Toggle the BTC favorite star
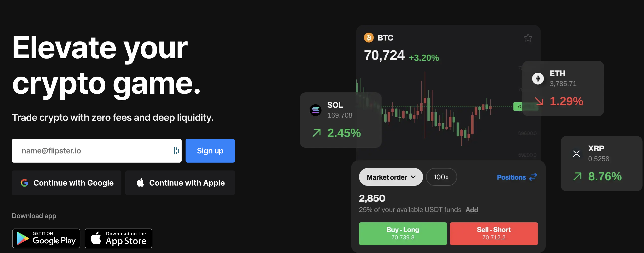The width and height of the screenshot is (644, 253). 528,38
